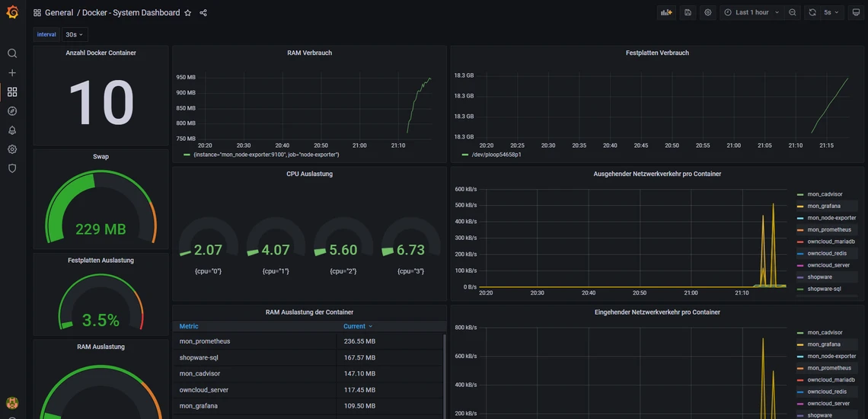868x419 pixels.
Task: Open the Alerting bell icon
Action: 12,130
